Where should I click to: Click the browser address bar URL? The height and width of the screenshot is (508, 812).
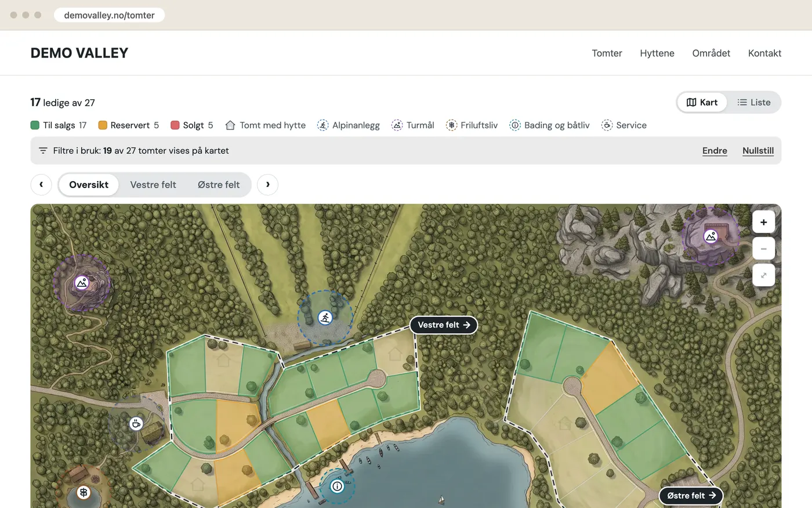click(x=109, y=15)
